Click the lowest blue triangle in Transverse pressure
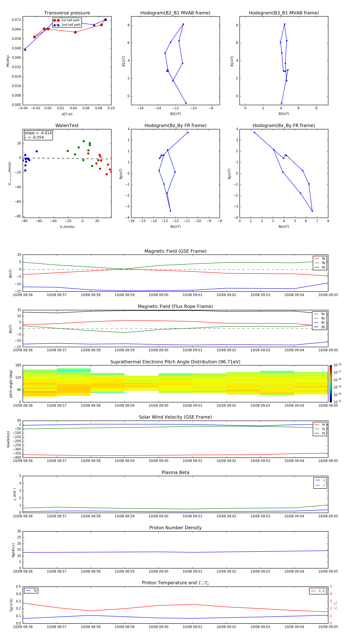Viewport: 351px width, 644px height. (25, 49)
